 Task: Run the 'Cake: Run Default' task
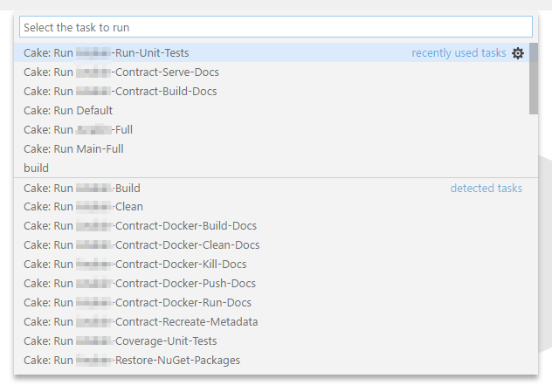pyautogui.click(x=272, y=111)
